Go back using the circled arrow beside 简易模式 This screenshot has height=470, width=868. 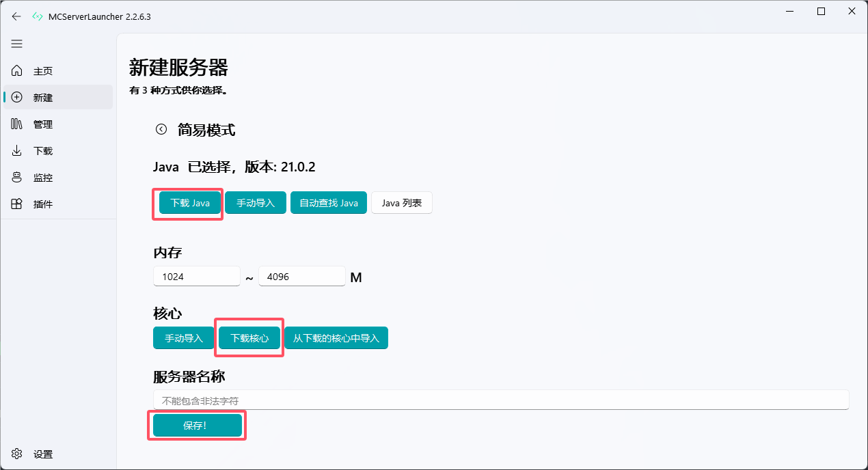(161, 129)
